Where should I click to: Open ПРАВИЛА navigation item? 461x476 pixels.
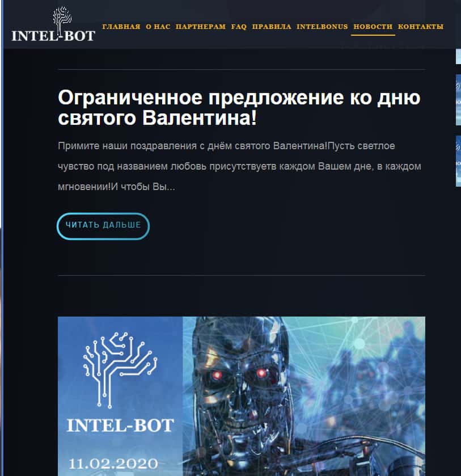(272, 27)
